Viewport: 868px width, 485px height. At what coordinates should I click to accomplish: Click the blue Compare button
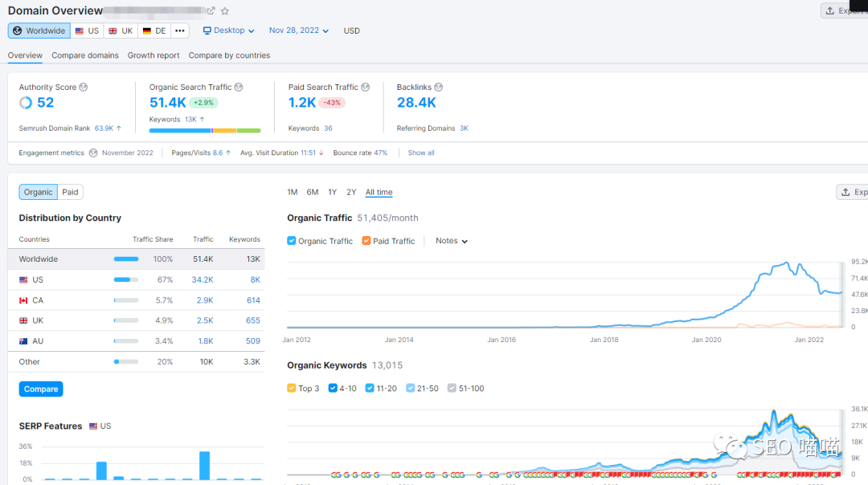[x=41, y=389]
